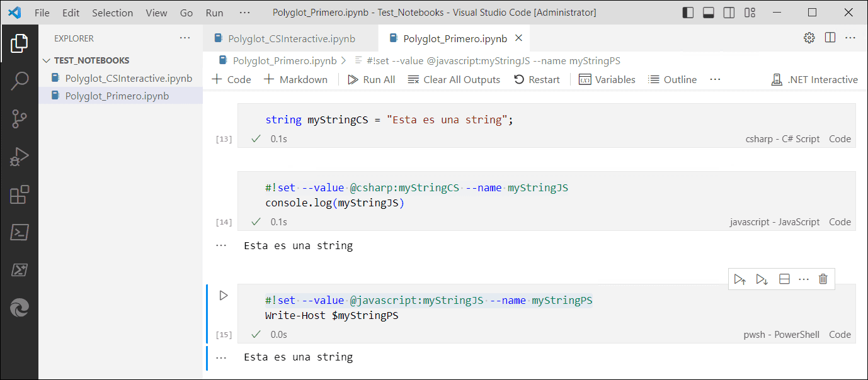Execute cell and below from cell toolbar
The image size is (868, 380).
pos(762,279)
